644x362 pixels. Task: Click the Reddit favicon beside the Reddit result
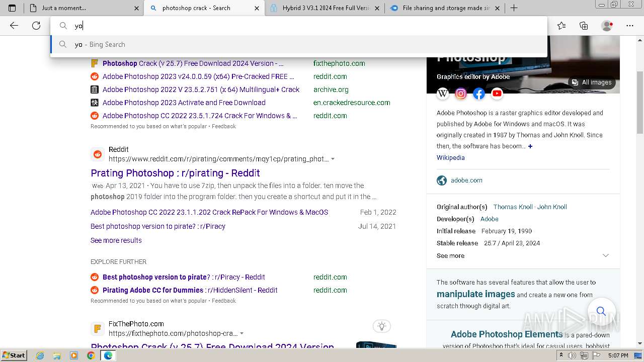click(98, 154)
